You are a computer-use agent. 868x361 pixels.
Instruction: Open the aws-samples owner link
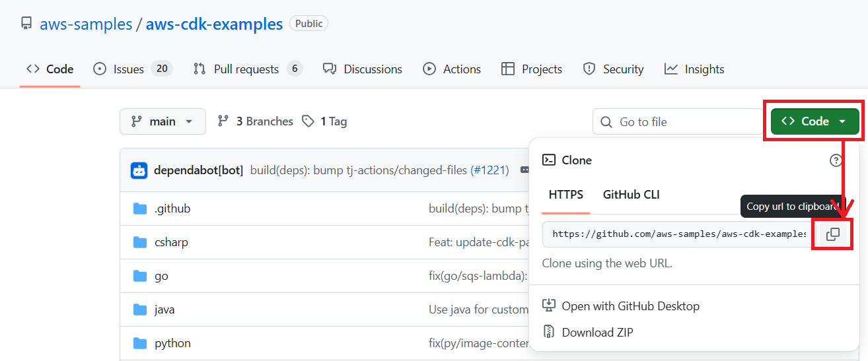[86, 24]
